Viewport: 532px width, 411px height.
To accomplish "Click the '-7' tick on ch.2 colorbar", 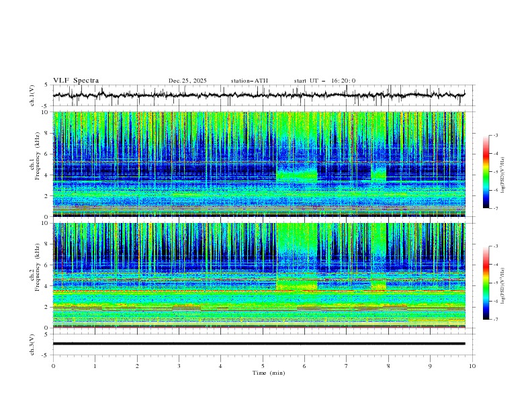I will click(x=495, y=320).
